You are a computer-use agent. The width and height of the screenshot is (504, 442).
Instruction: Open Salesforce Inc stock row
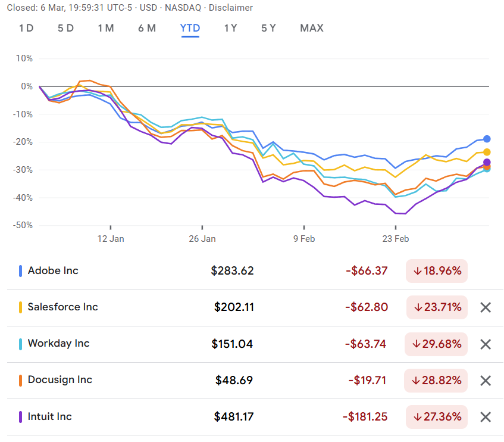(62, 307)
